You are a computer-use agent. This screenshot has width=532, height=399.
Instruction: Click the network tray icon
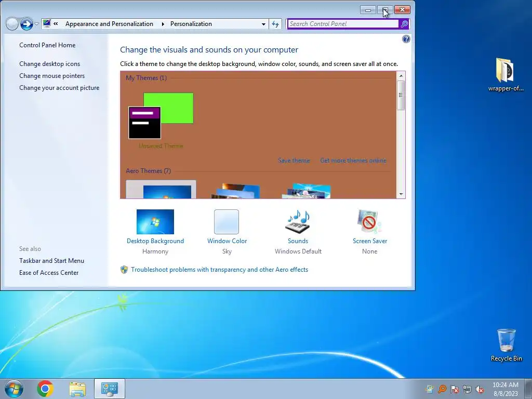point(467,389)
